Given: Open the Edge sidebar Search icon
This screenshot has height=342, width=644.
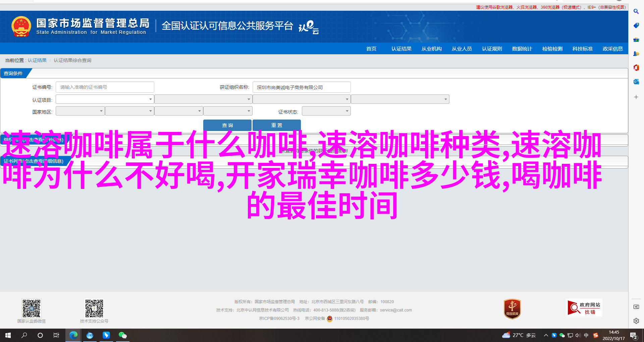Looking at the screenshot, I should point(636,11).
